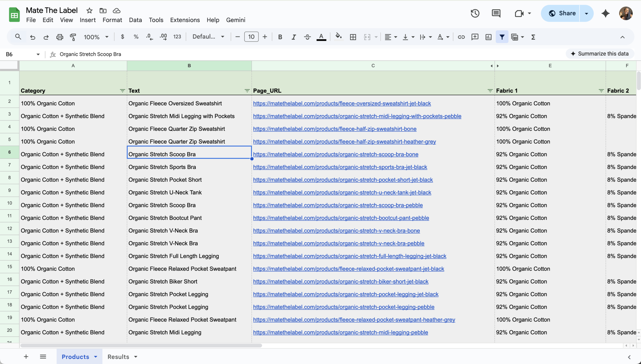Open Category column filter dropdown
The width and height of the screenshot is (641, 364).
[x=122, y=91]
